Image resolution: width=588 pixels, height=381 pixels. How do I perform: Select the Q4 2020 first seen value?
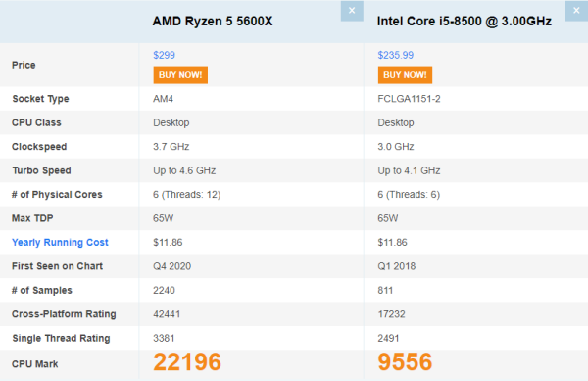click(171, 266)
